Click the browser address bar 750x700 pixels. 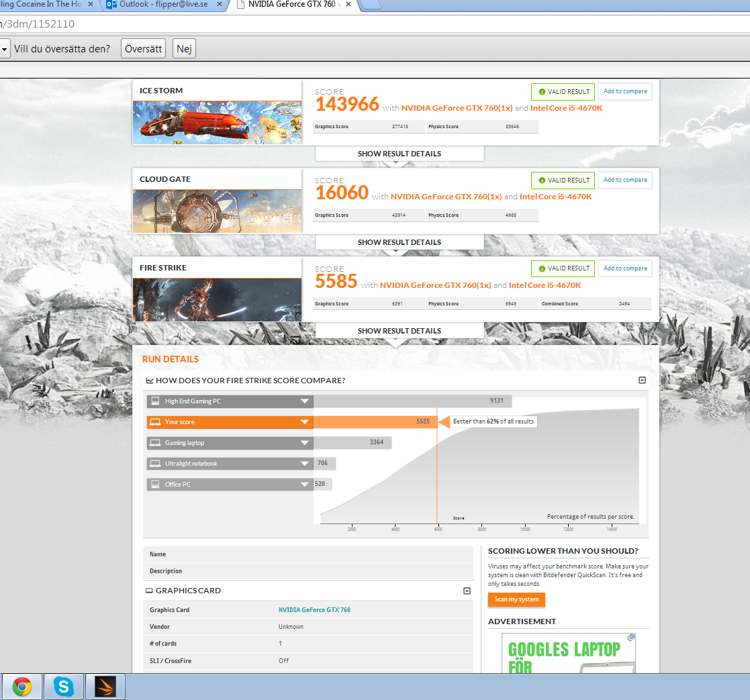(373, 24)
